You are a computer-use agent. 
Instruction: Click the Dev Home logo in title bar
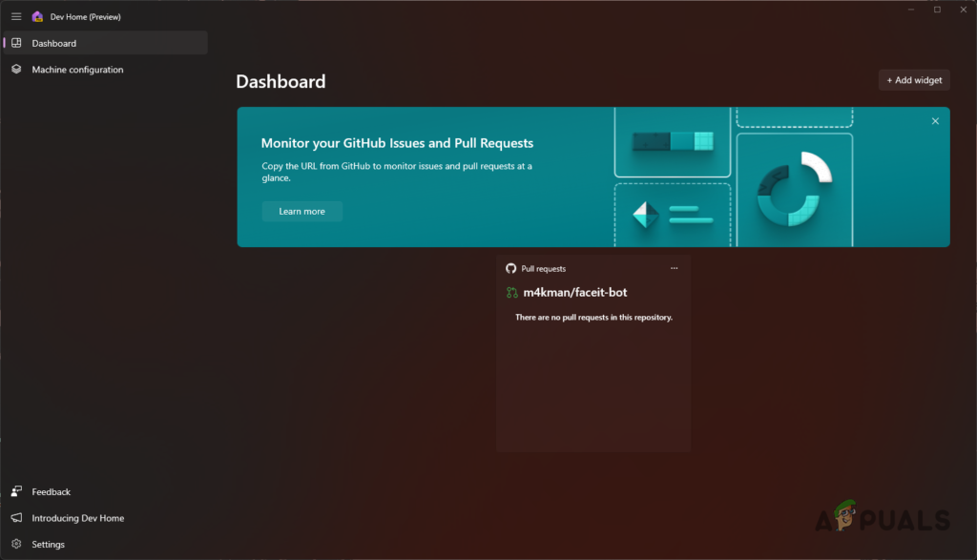(x=35, y=15)
